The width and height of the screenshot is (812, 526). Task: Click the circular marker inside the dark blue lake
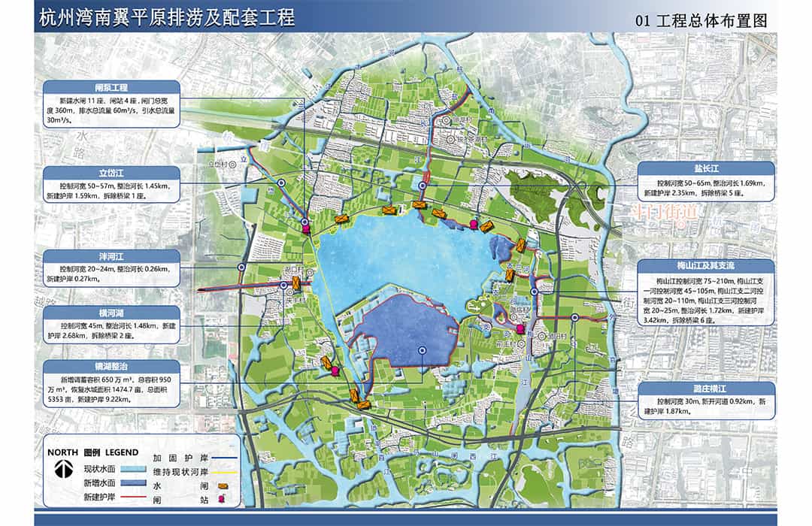pyautogui.click(x=422, y=351)
